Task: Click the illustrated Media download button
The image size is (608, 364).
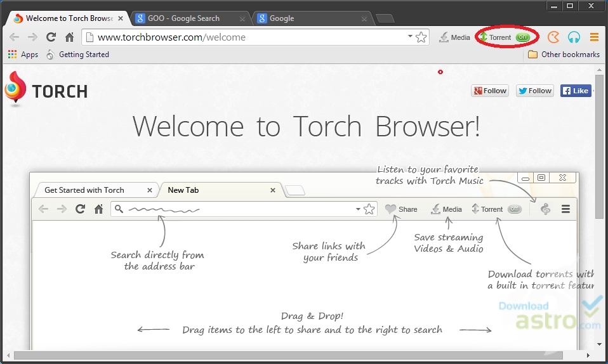Action: coord(446,209)
